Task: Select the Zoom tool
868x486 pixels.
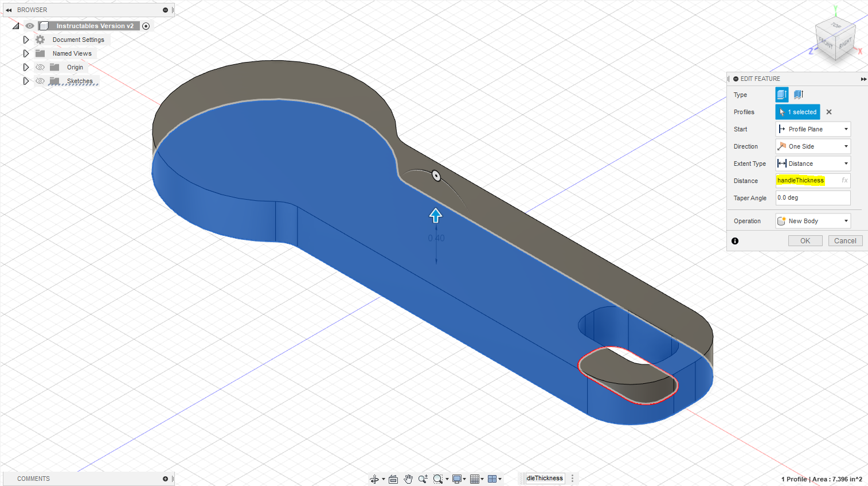Action: (423, 478)
